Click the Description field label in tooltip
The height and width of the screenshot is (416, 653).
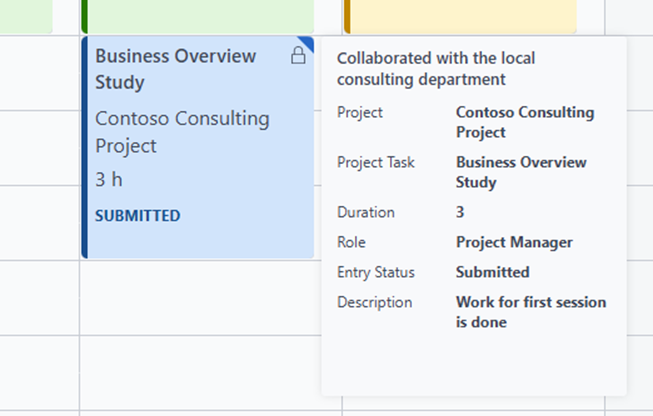(374, 302)
